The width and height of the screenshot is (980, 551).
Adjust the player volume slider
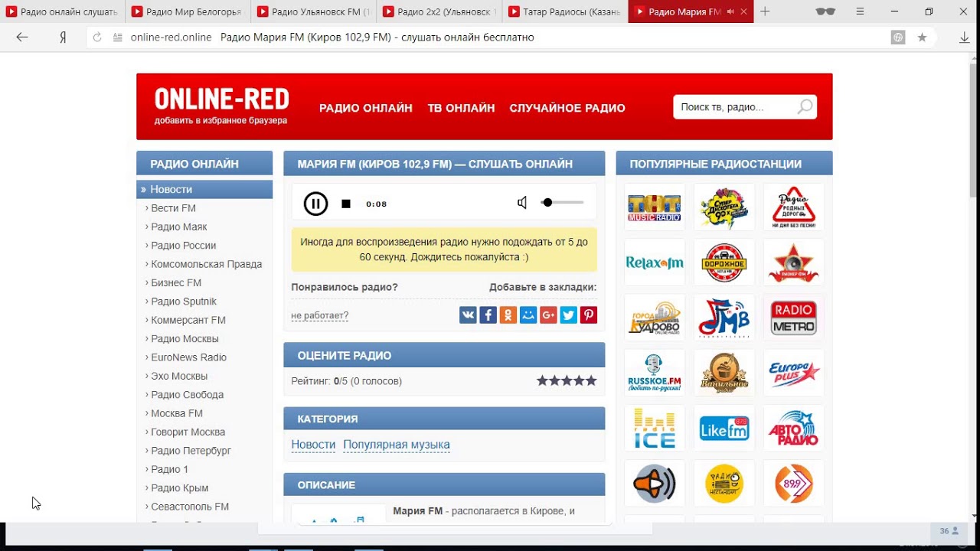tap(563, 203)
